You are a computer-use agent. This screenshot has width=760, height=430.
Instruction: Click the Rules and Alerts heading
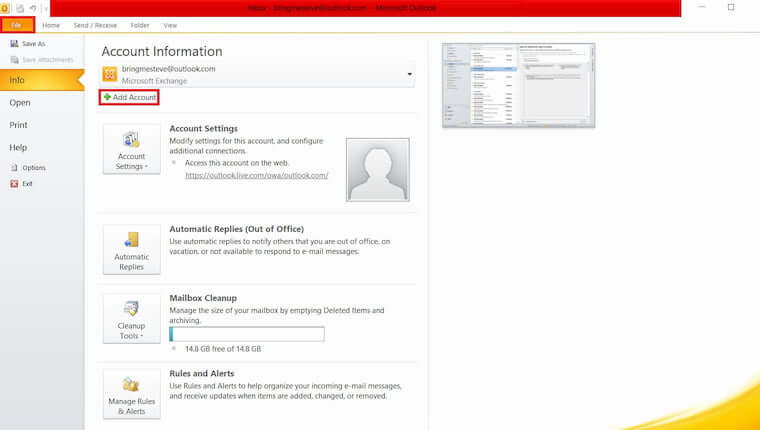pos(202,374)
